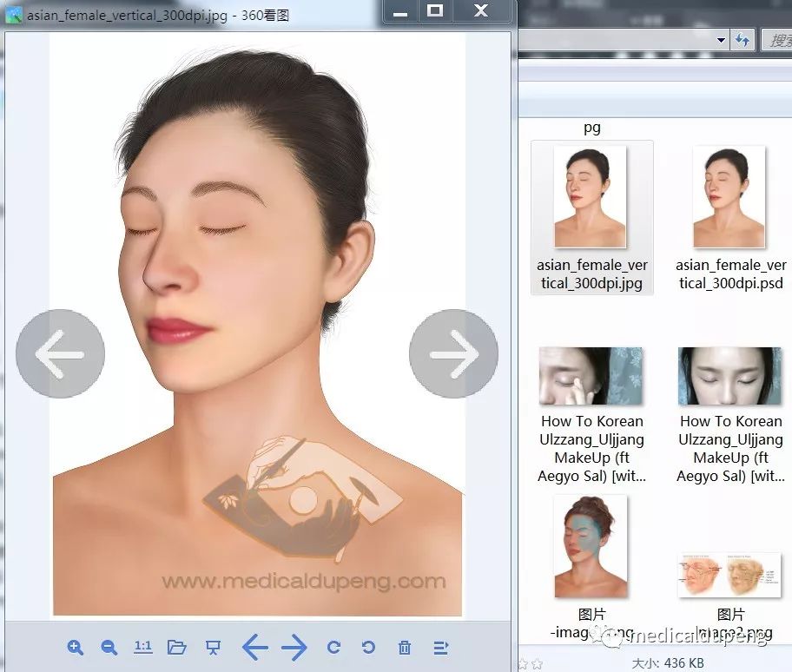View image at 1:1 actual size

[x=142, y=647]
